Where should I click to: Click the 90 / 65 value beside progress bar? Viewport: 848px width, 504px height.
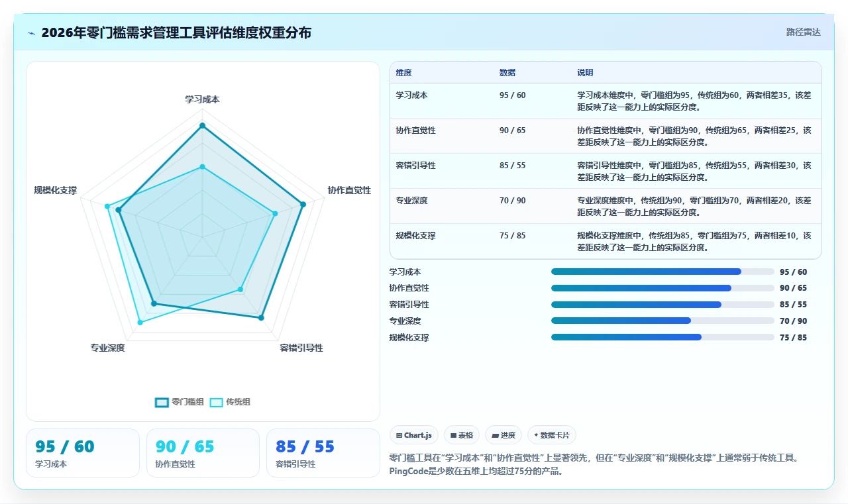point(794,288)
